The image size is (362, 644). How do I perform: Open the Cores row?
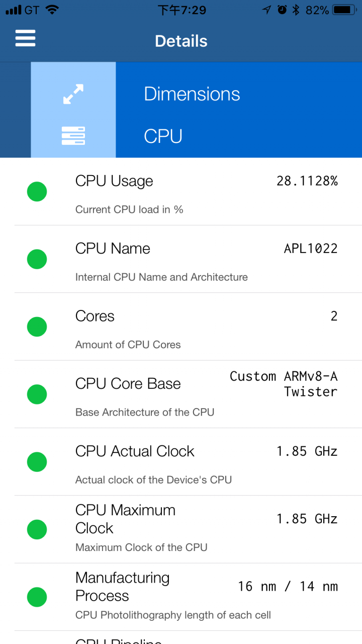tap(188, 327)
